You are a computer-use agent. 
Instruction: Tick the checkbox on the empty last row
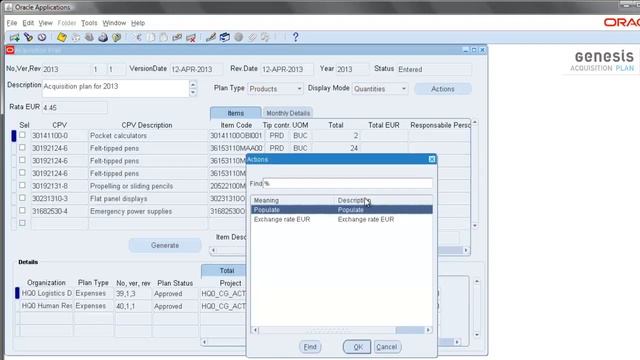[22, 223]
